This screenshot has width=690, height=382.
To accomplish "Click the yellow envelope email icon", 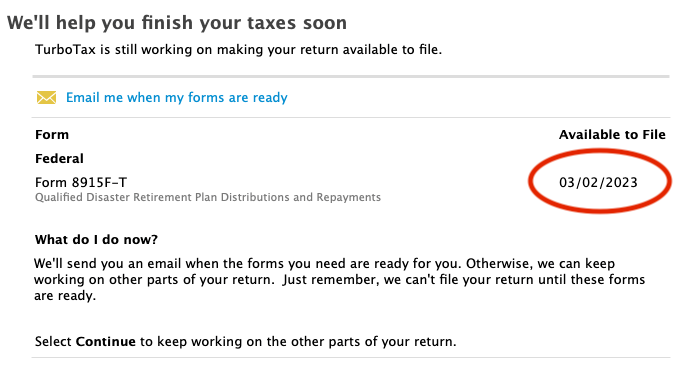I will click(x=46, y=97).
